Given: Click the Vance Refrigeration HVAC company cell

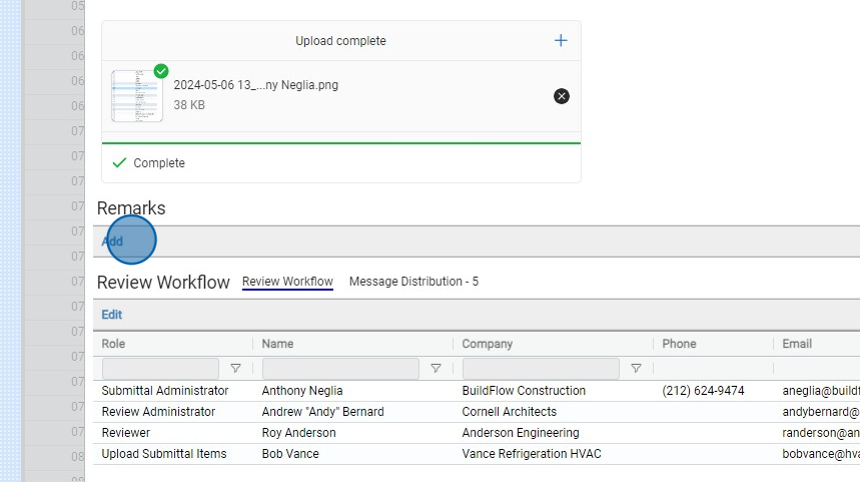Looking at the screenshot, I should pos(531,454).
